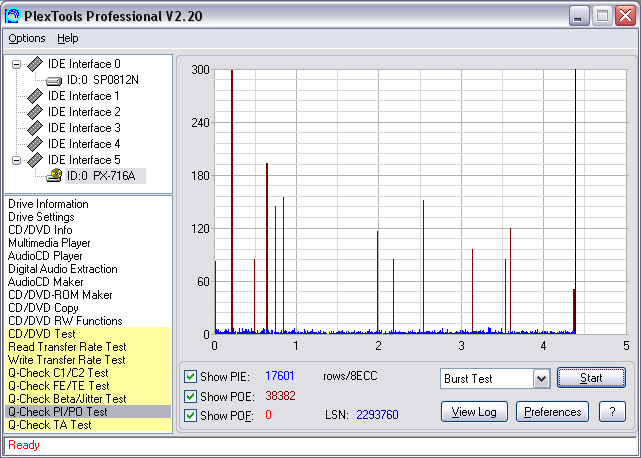641x458 pixels.
Task: Click the LSN value 2293760
Action: click(377, 415)
